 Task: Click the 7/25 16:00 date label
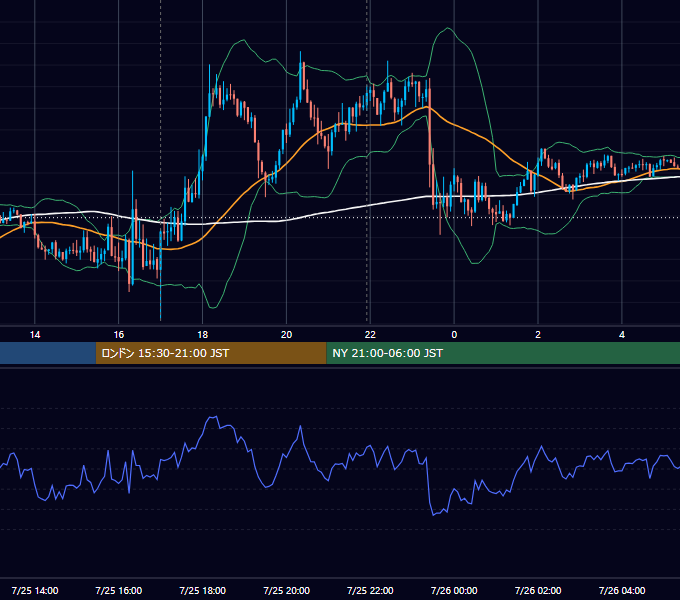[x=118, y=590]
